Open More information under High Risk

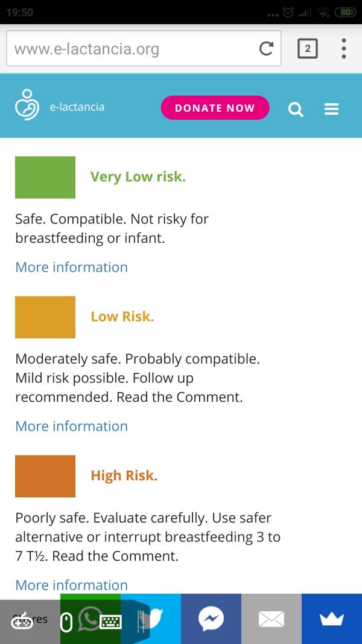71,585
